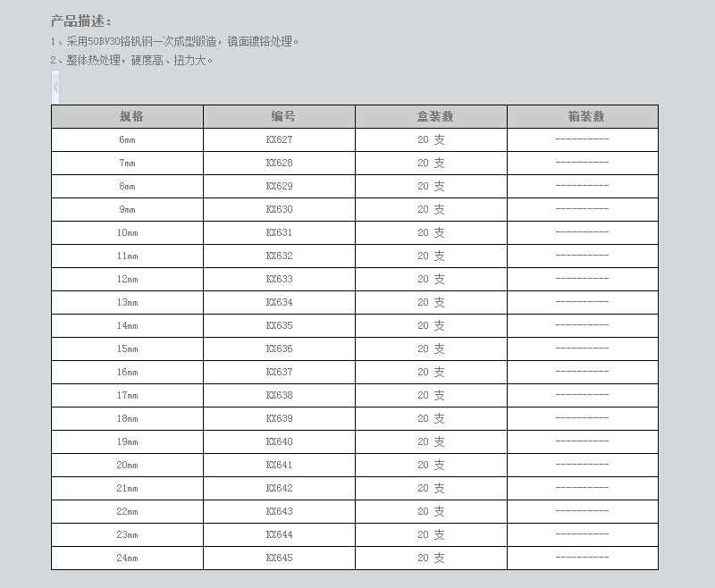Screen dimensions: 715x588
Task: Click the dashed 箱装数 cell in the 10mm row
Action: 583,233
